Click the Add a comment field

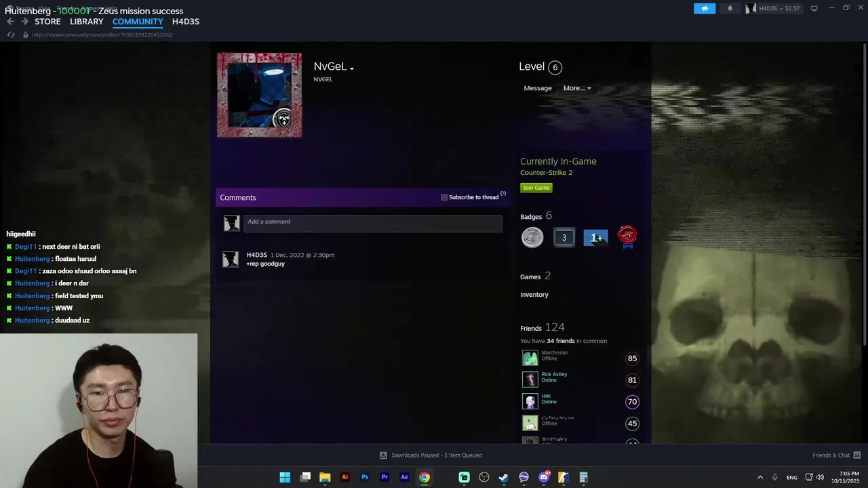click(x=372, y=223)
